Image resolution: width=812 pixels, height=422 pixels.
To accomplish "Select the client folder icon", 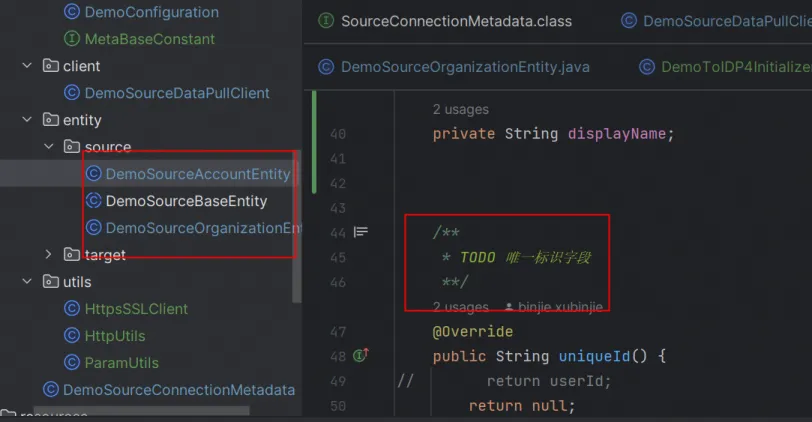I will (50, 66).
